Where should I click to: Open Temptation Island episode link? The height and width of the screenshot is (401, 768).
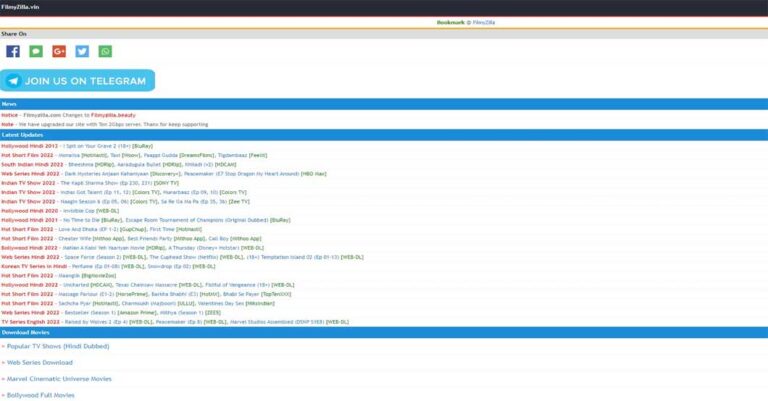292,257
